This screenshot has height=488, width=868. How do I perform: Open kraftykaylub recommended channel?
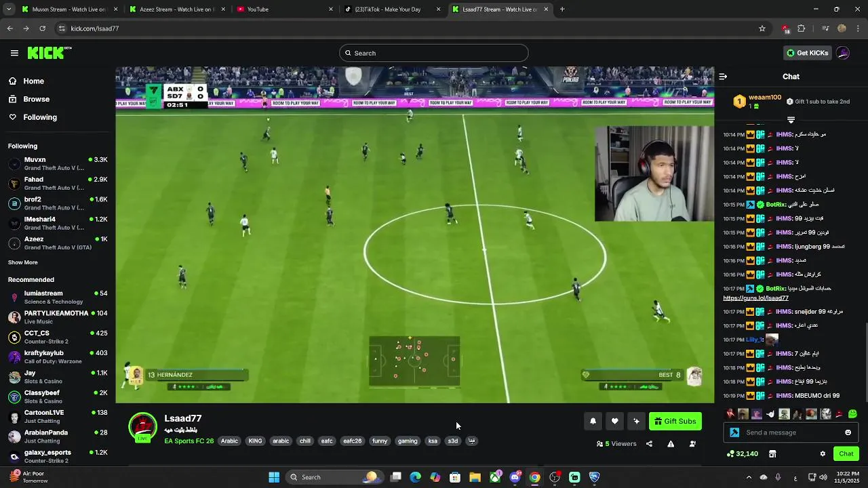tap(58, 357)
